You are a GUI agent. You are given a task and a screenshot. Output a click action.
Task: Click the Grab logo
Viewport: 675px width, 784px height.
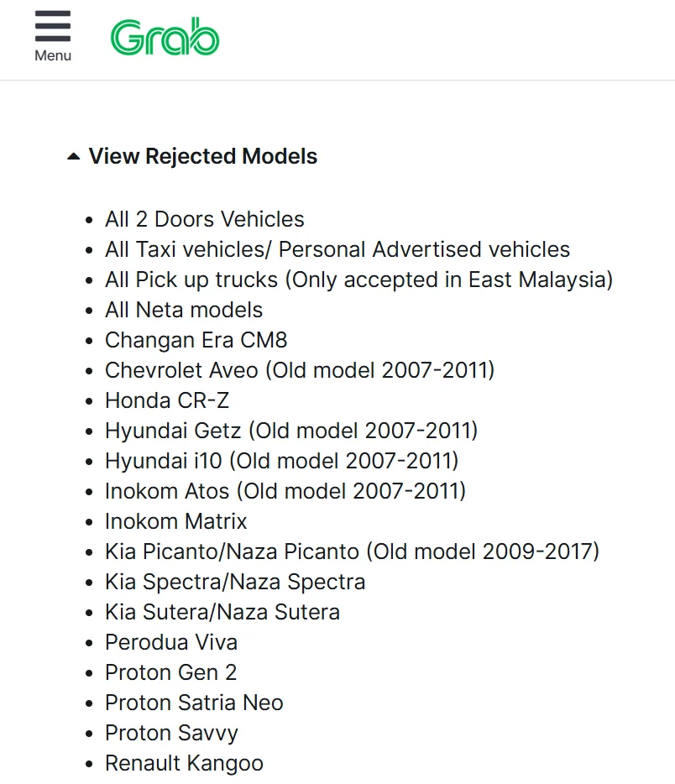[165, 38]
